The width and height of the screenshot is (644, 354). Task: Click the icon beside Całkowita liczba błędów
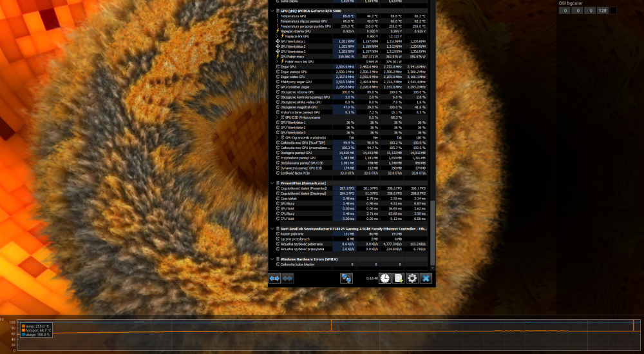point(278,264)
